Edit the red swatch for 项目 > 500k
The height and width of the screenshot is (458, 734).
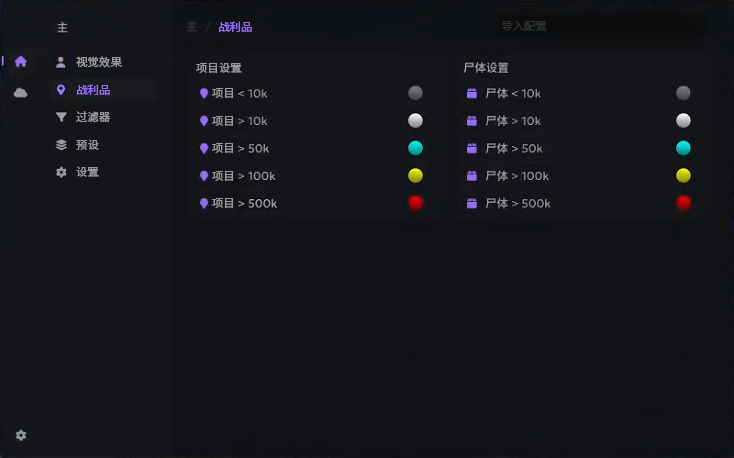click(415, 203)
